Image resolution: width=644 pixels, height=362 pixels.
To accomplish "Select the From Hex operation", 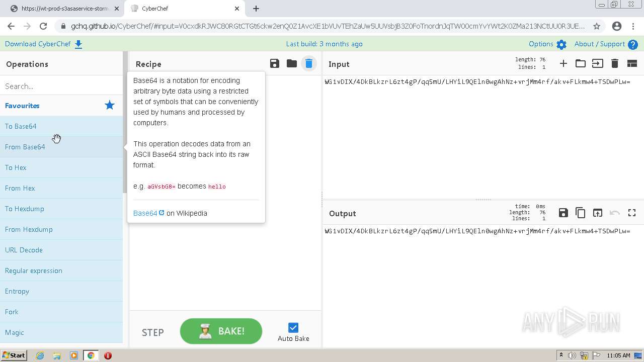I will click(61, 188).
